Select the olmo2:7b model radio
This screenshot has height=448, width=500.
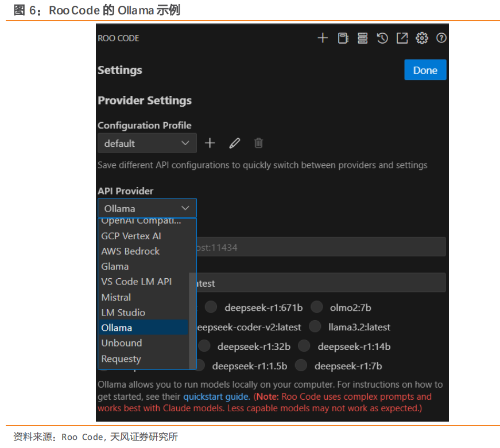pyautogui.click(x=317, y=307)
